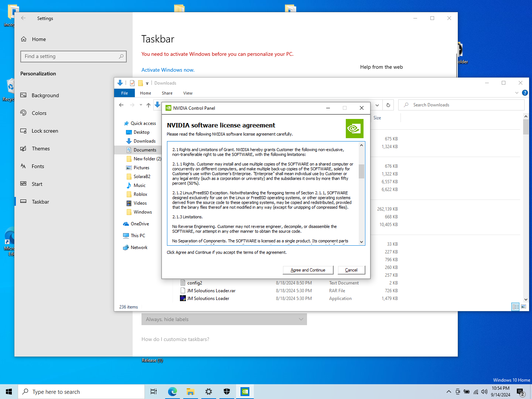
Task: Click taskbar search box
Action: pos(81,392)
